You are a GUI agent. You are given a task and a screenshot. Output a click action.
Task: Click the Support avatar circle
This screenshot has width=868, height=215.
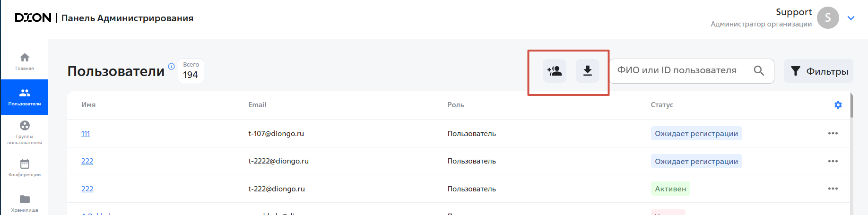pos(828,18)
